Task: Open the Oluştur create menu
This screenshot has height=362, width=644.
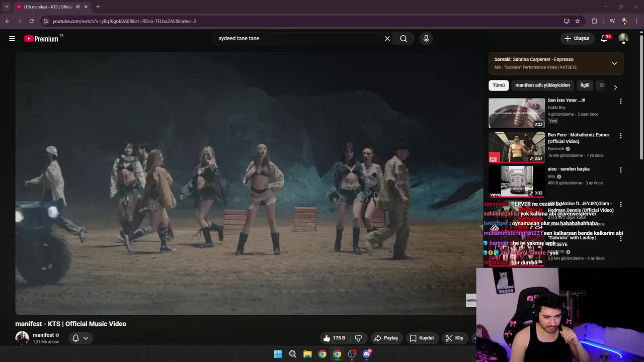Action: coord(577,39)
